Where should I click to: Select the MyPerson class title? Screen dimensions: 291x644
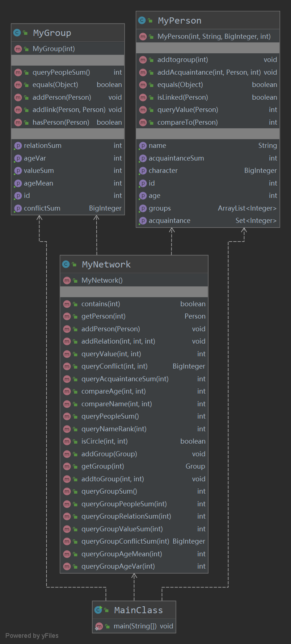180,21
